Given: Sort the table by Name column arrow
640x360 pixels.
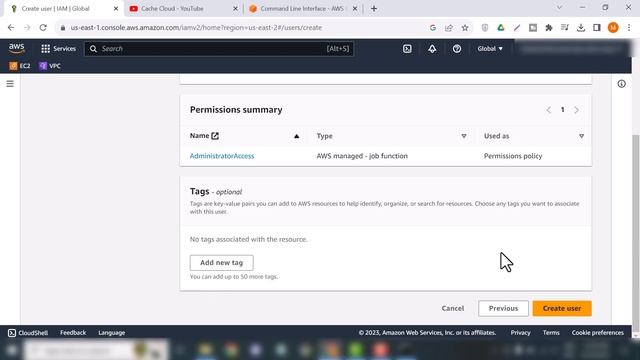Looking at the screenshot, I should tap(296, 136).
